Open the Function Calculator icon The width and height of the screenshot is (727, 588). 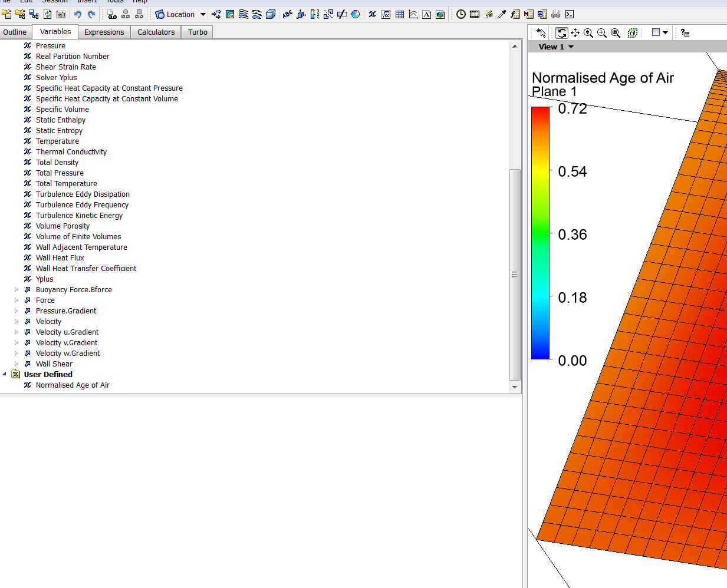[515, 14]
